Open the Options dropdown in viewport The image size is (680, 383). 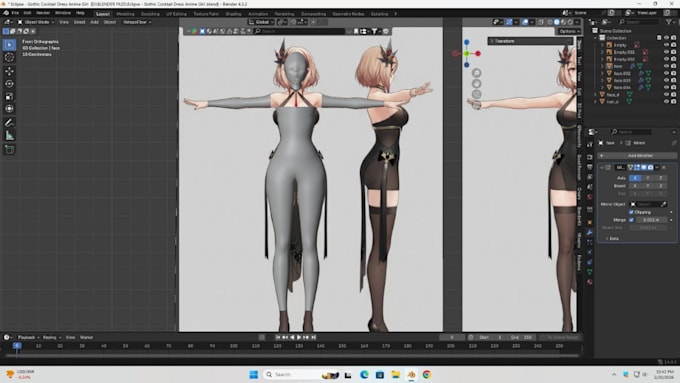coord(569,31)
